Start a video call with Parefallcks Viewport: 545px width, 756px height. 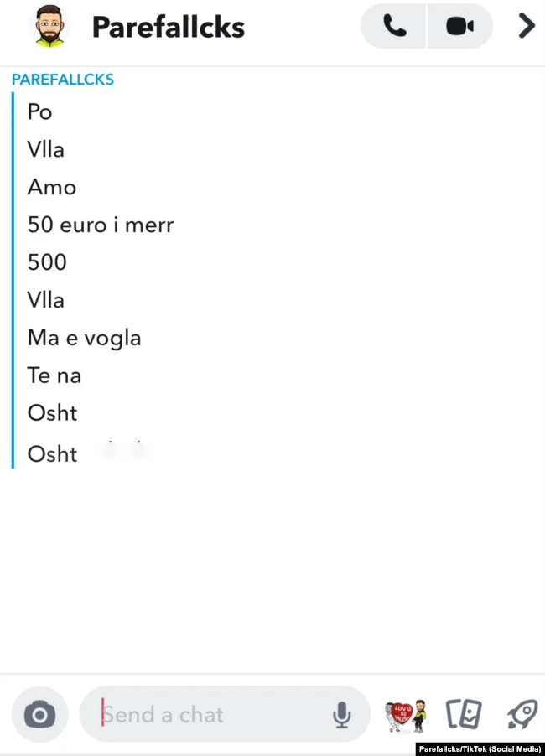[x=459, y=26]
